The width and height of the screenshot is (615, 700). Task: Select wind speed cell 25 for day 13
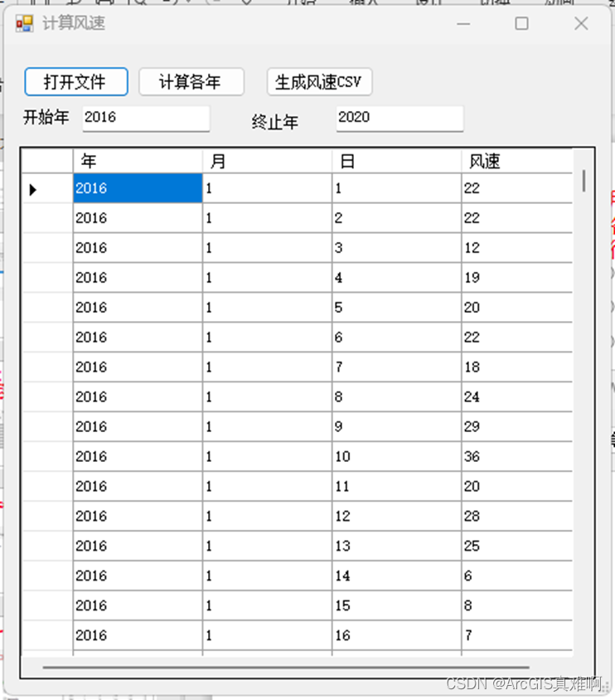click(x=517, y=546)
